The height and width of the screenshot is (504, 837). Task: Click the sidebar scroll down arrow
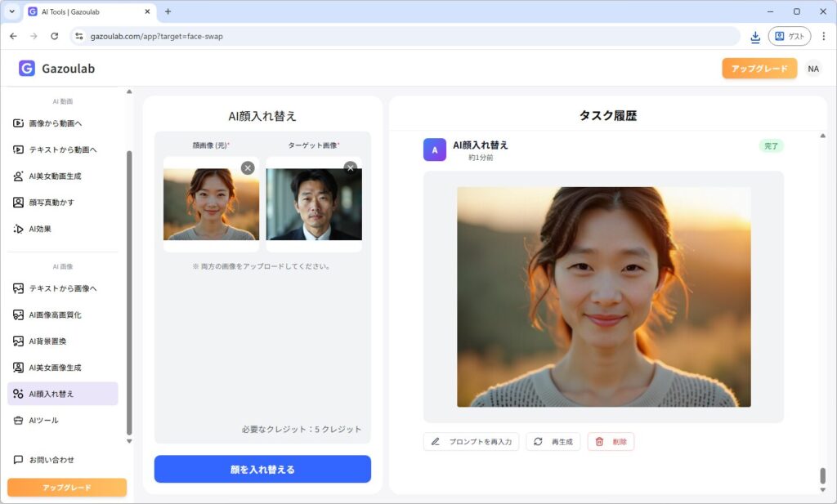pos(129,441)
